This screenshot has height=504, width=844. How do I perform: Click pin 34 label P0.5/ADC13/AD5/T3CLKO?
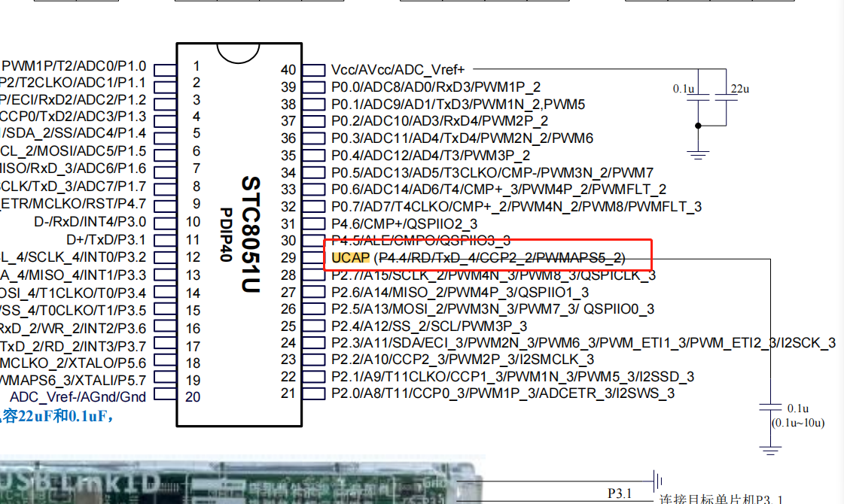(492, 173)
